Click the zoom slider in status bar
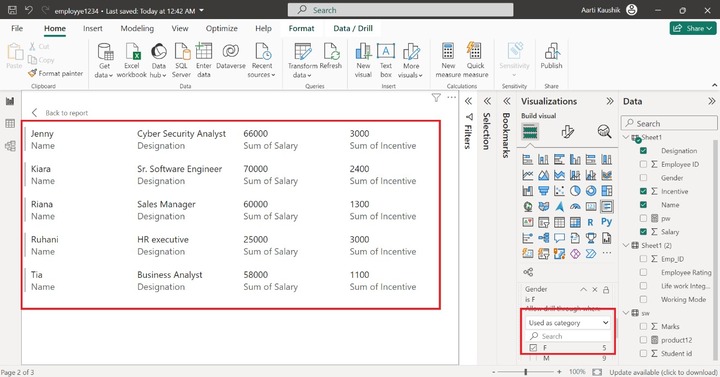The image size is (720, 377). pos(526,371)
